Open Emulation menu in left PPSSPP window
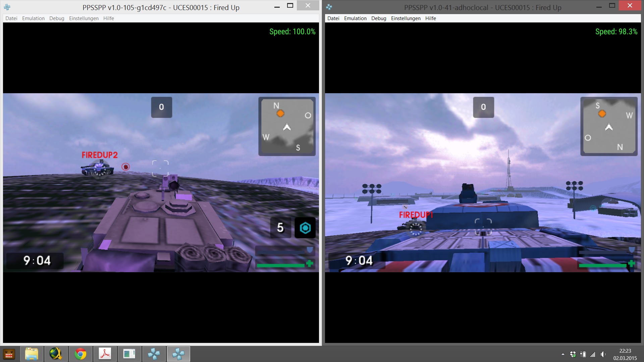The image size is (644, 362). 33,18
